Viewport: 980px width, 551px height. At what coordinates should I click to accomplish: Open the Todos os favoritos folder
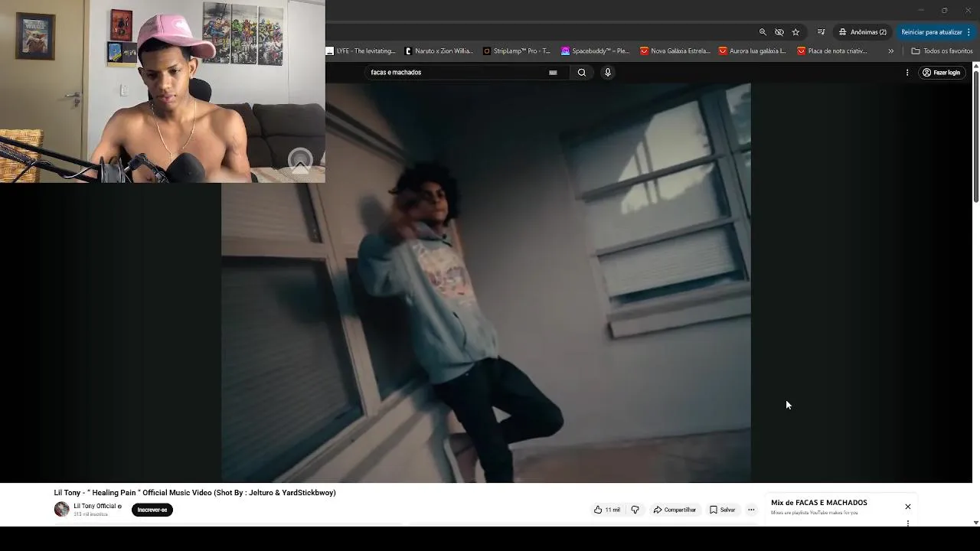pos(942,51)
